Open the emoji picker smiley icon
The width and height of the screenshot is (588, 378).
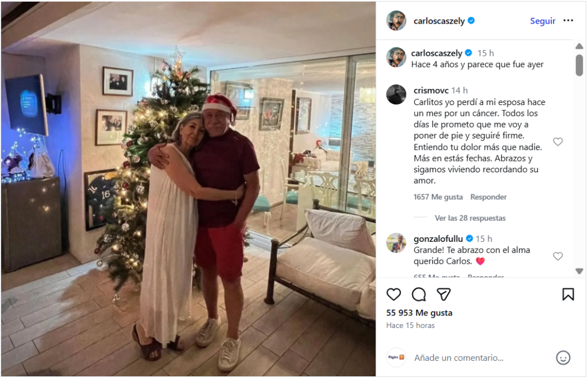(563, 357)
